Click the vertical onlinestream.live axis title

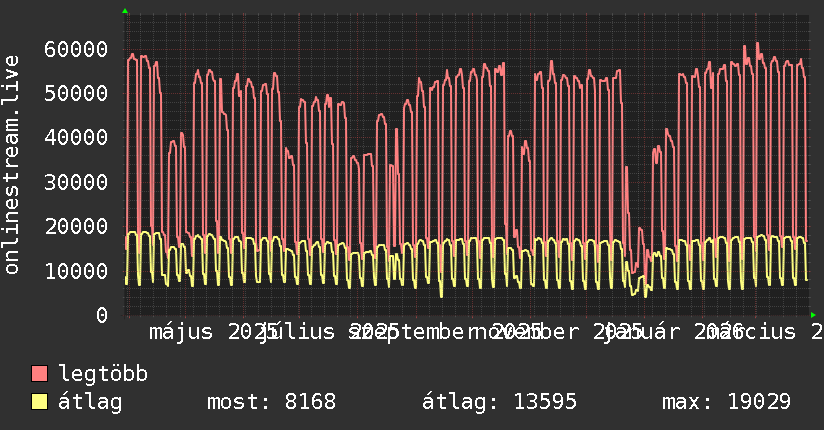(x=12, y=165)
